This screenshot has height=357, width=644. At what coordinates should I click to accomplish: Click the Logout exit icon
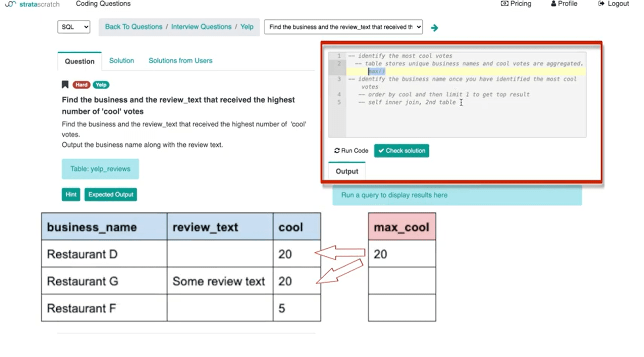coord(601,4)
